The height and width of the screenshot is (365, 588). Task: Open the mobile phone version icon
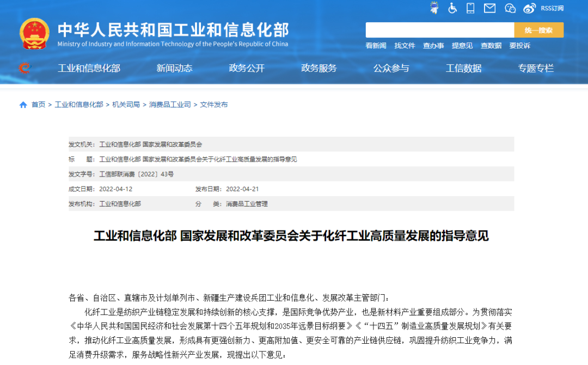click(470, 8)
